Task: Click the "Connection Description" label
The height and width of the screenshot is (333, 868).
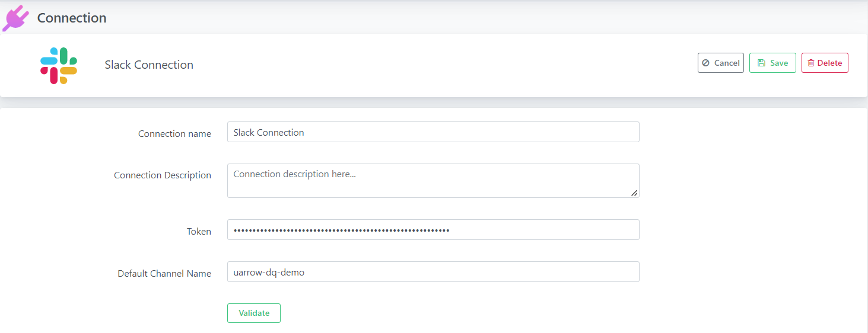Action: pyautogui.click(x=163, y=175)
